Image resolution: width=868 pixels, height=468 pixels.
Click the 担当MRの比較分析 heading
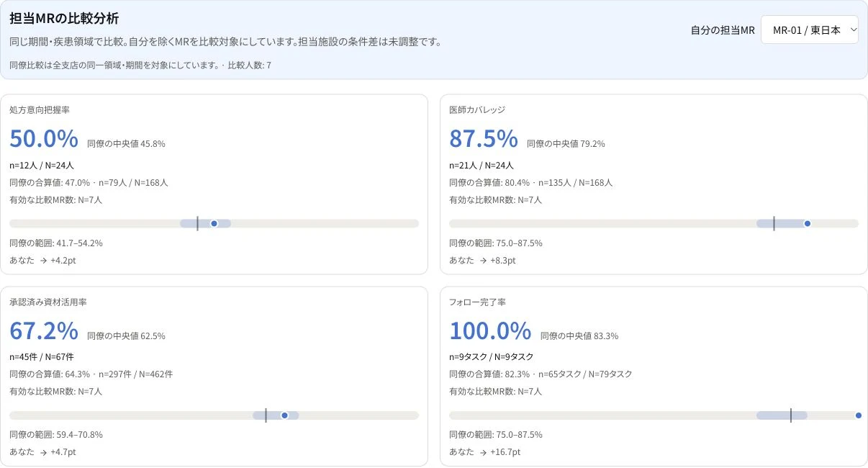[x=64, y=19]
